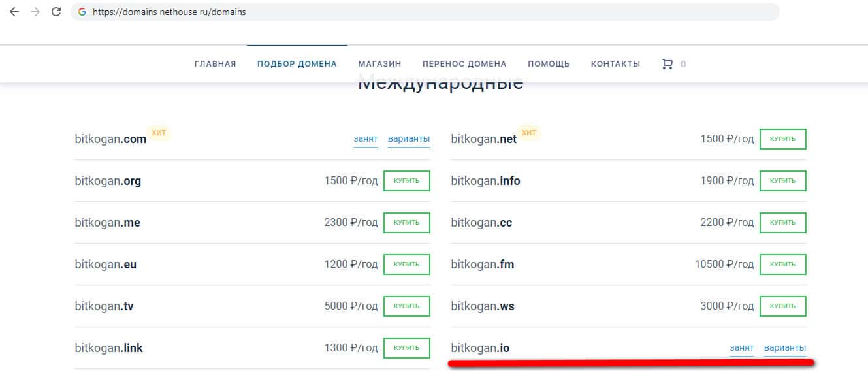868x371 pixels.
Task: Buy bitkogan.cc with КУПИТЬ button
Action: coord(783,223)
